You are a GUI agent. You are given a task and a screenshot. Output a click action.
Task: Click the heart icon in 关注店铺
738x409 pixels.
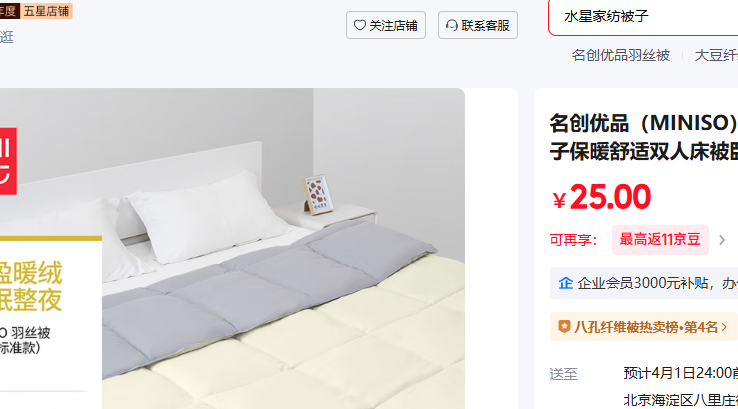click(360, 25)
